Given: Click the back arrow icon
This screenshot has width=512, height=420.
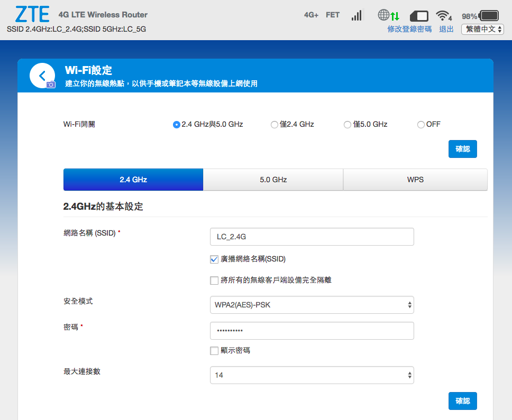Looking at the screenshot, I should pyautogui.click(x=42, y=76).
